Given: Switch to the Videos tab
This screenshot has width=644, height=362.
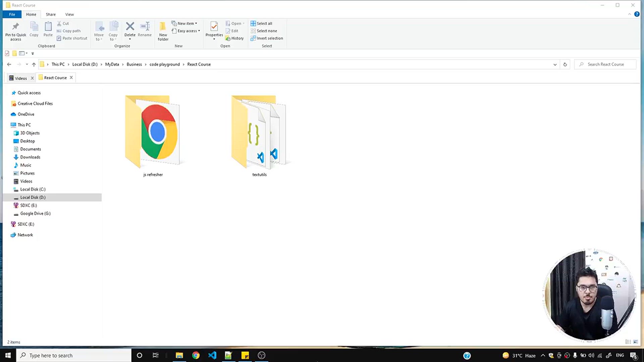Looking at the screenshot, I should pos(21,78).
